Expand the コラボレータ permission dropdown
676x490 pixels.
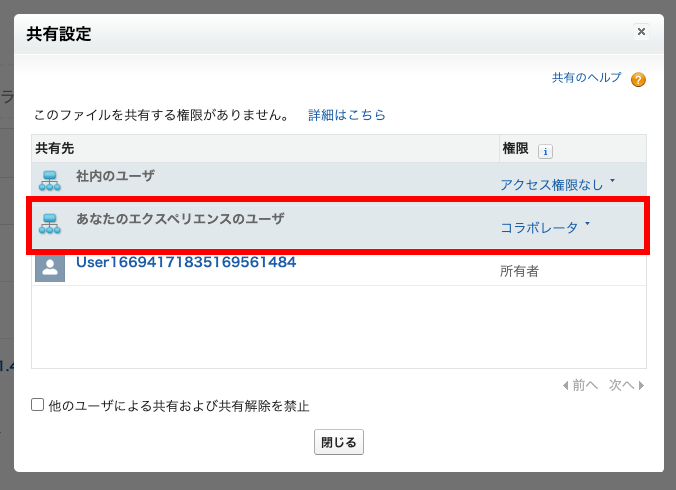(x=545, y=227)
